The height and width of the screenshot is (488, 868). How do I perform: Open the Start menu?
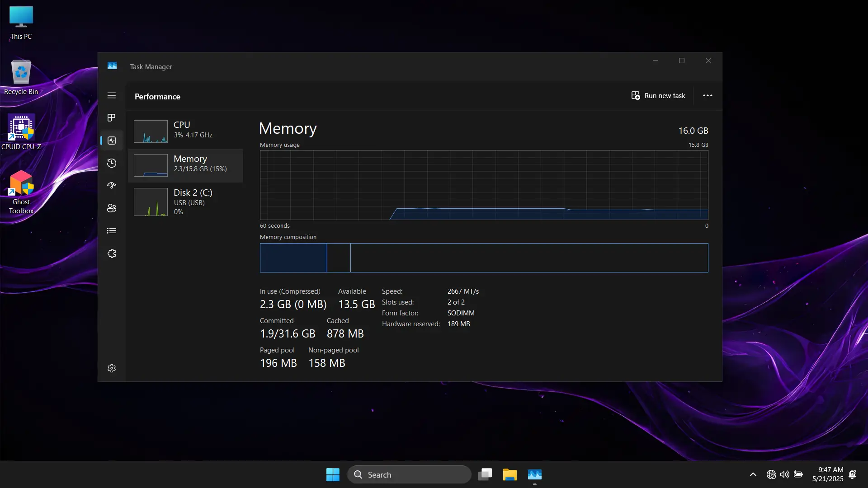tap(332, 474)
